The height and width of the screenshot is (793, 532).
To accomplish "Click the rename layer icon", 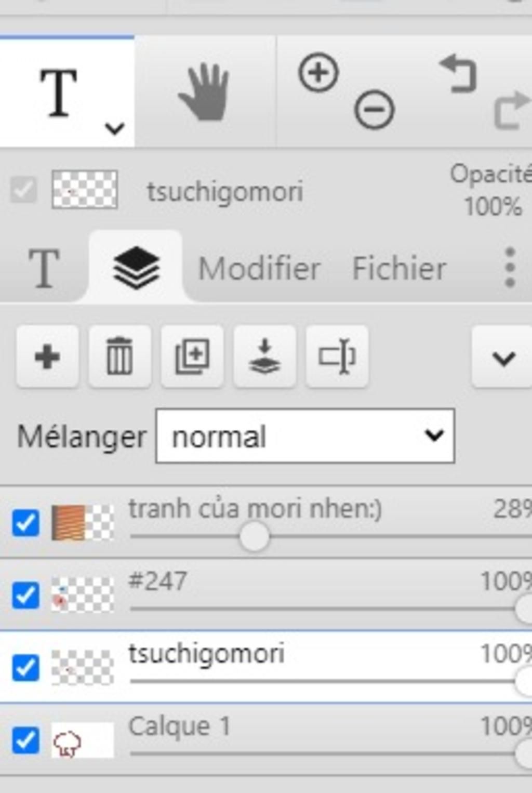I will (x=337, y=357).
